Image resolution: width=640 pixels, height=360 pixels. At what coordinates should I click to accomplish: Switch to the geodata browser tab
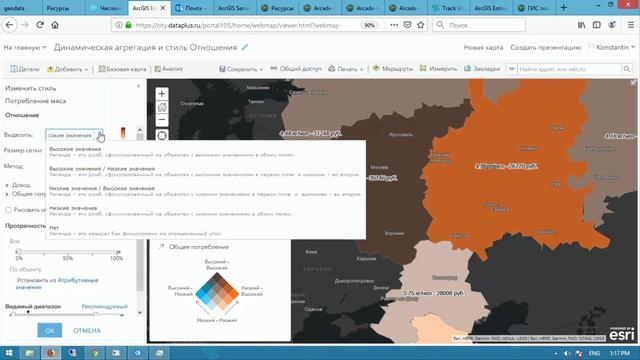click(20, 8)
